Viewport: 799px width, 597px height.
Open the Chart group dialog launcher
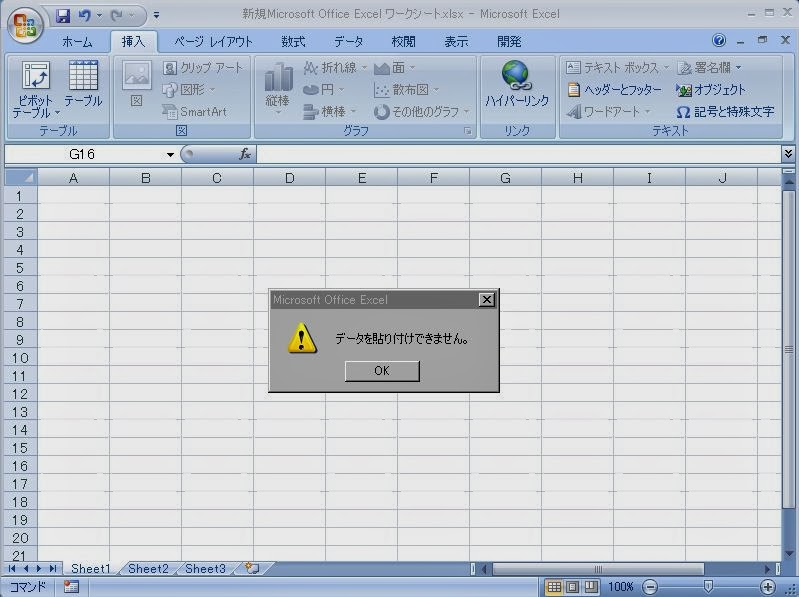tap(467, 131)
